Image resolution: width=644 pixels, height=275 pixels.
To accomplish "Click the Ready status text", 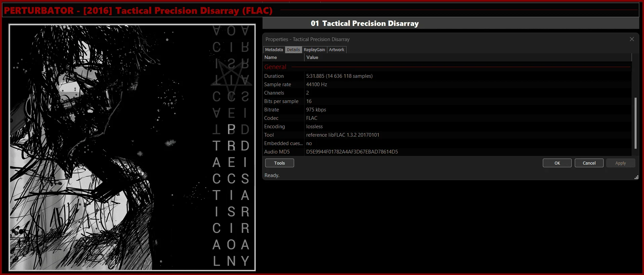I will click(272, 175).
